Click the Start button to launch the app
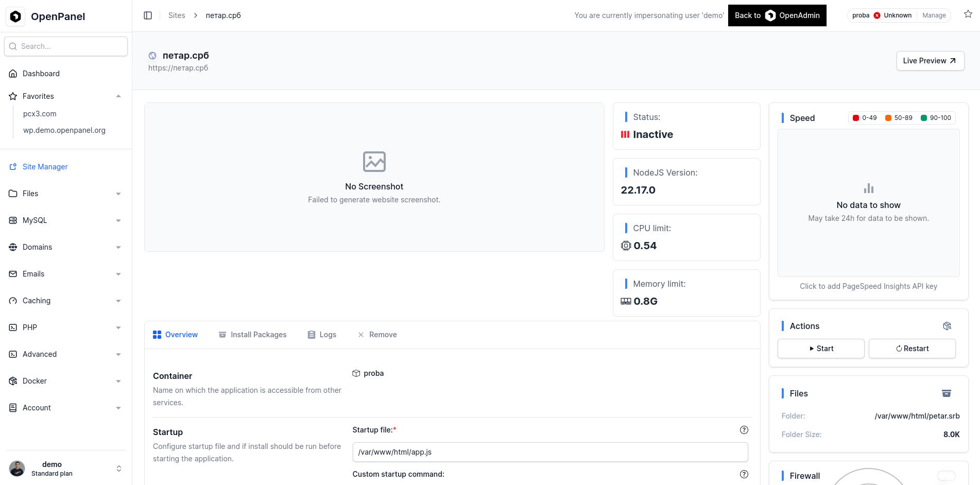Viewport: 980px width, 485px height. [x=821, y=349]
